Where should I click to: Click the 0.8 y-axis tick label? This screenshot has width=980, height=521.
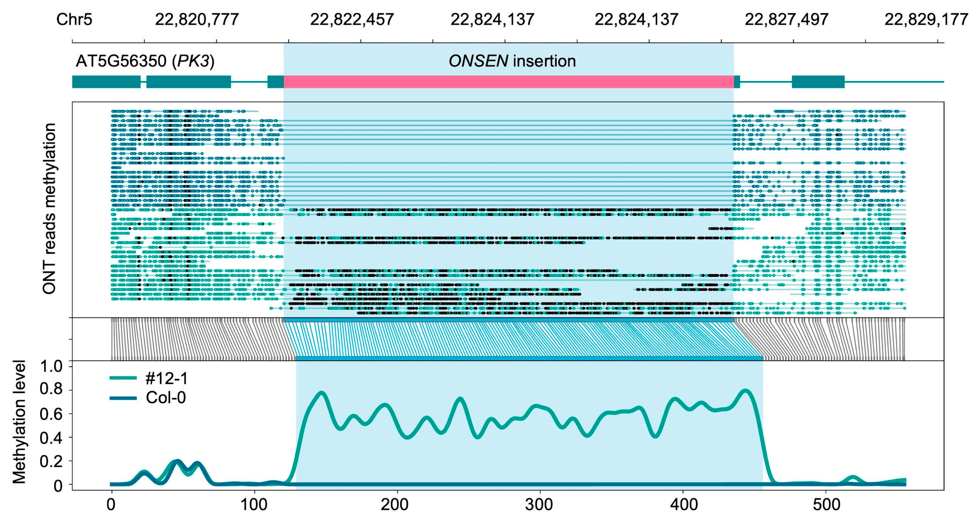coord(51,389)
